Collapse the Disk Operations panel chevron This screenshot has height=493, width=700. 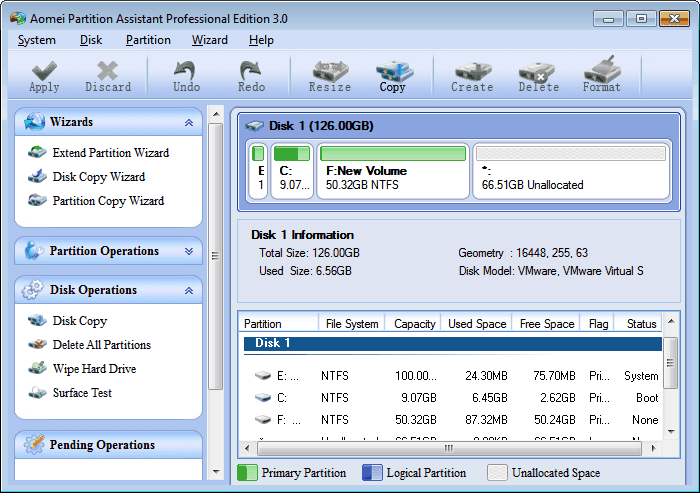pos(189,291)
